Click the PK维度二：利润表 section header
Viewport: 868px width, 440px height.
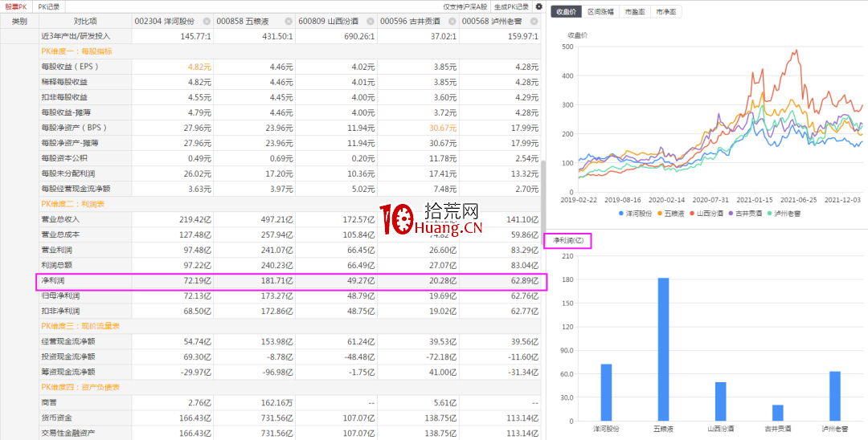[73, 204]
